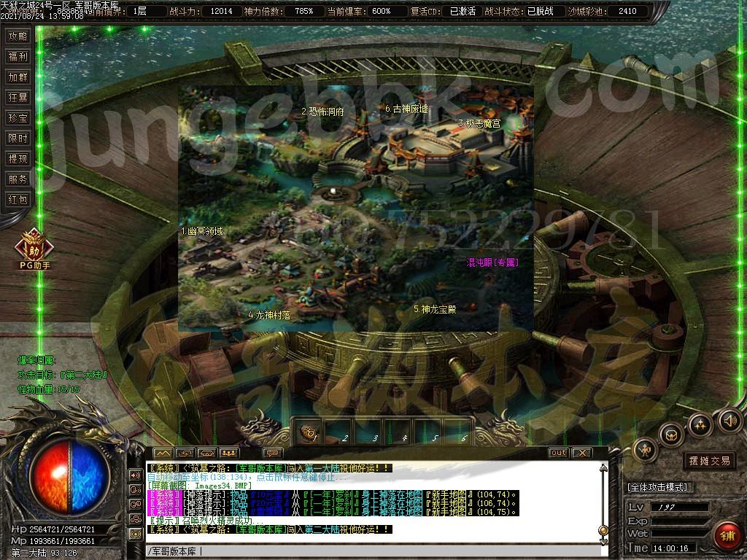Open the inventory bag chest icon
747x560 pixels.
[671, 435]
